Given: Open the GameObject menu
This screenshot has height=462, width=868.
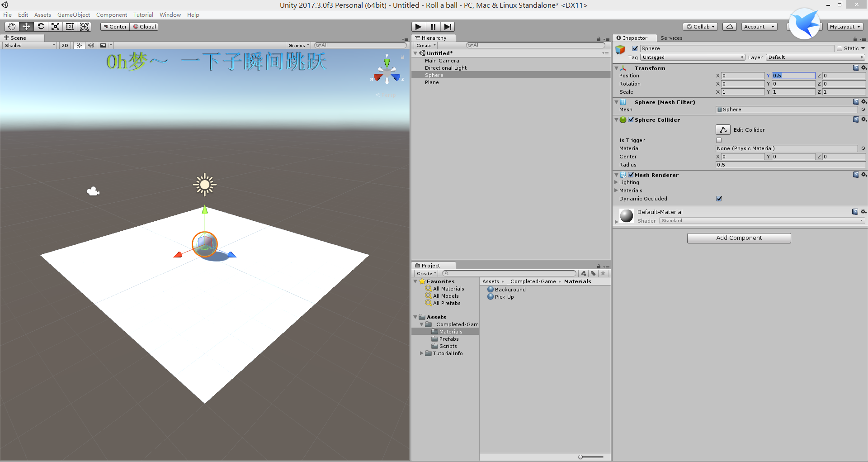Looking at the screenshot, I should click(74, 14).
